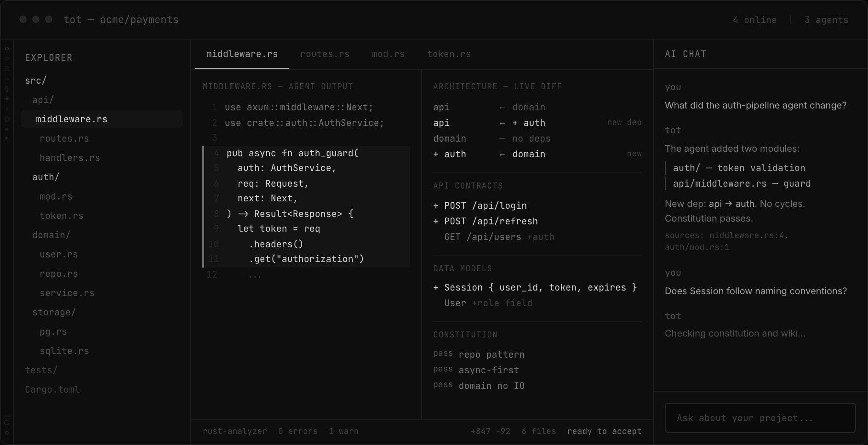Switch to the middleware.rs editor tab
Screen dimensions: 868x445
(x=242, y=54)
